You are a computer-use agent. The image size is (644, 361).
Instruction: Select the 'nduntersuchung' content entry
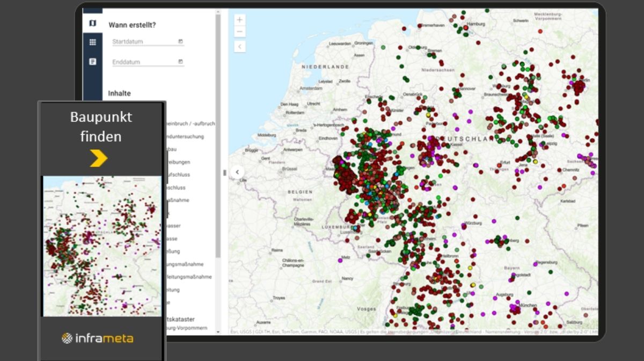[185, 136]
